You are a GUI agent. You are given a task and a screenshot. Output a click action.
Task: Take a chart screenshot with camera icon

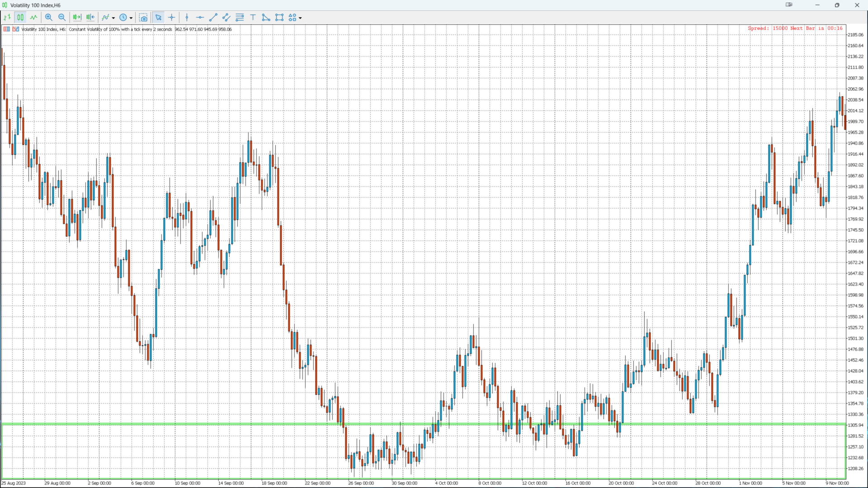143,18
